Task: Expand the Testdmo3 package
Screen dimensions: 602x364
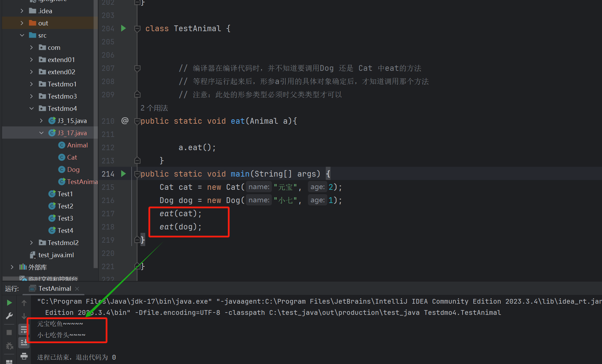Action: coord(31,96)
